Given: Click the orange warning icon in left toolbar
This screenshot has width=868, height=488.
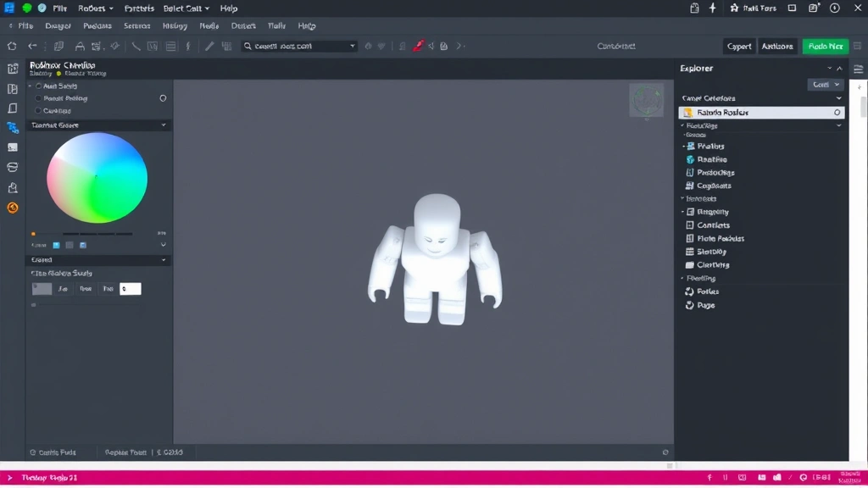Looking at the screenshot, I should (13, 208).
